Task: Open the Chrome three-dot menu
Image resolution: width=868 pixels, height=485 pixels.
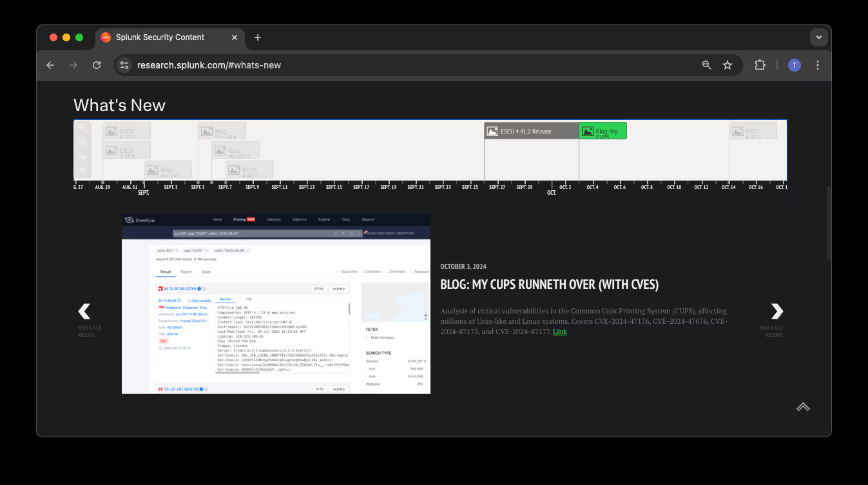Action: (x=817, y=65)
